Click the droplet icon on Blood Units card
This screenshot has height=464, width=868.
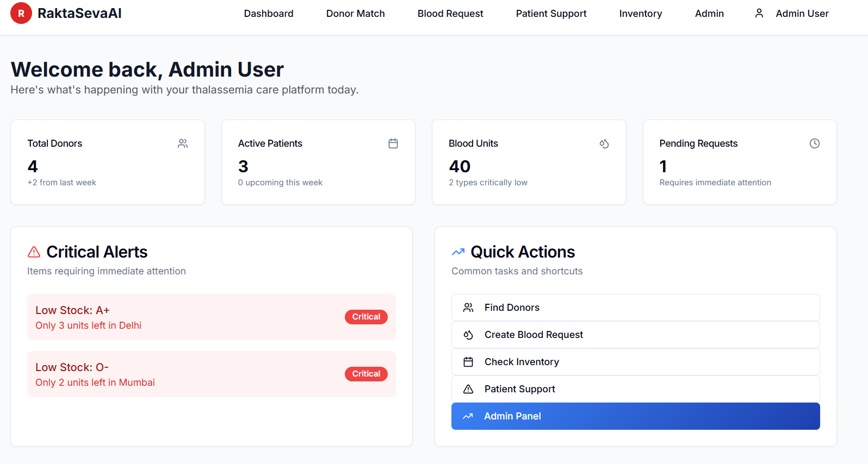pos(604,143)
